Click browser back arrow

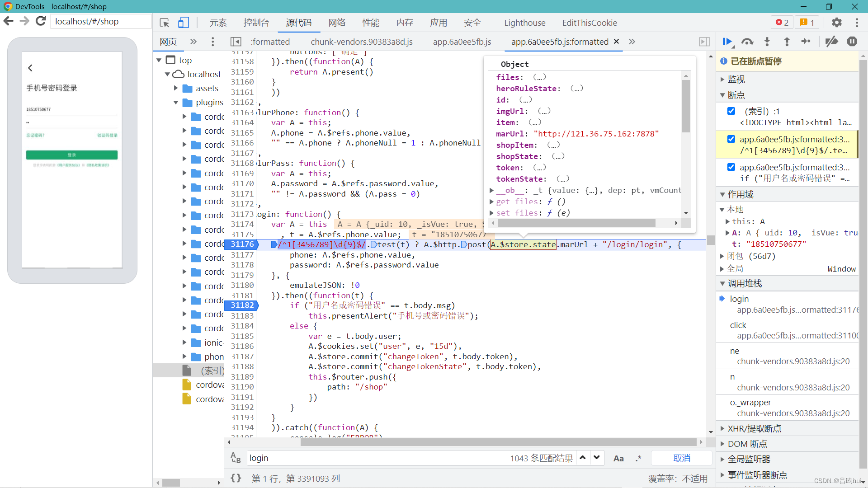(9, 21)
